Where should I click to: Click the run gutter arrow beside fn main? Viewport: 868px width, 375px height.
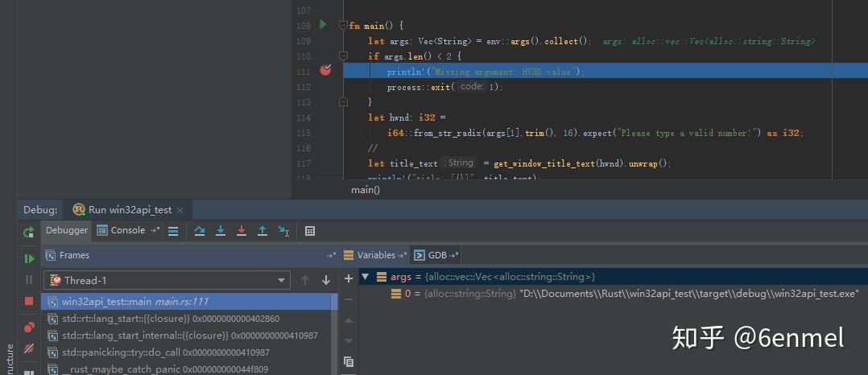pos(324,24)
